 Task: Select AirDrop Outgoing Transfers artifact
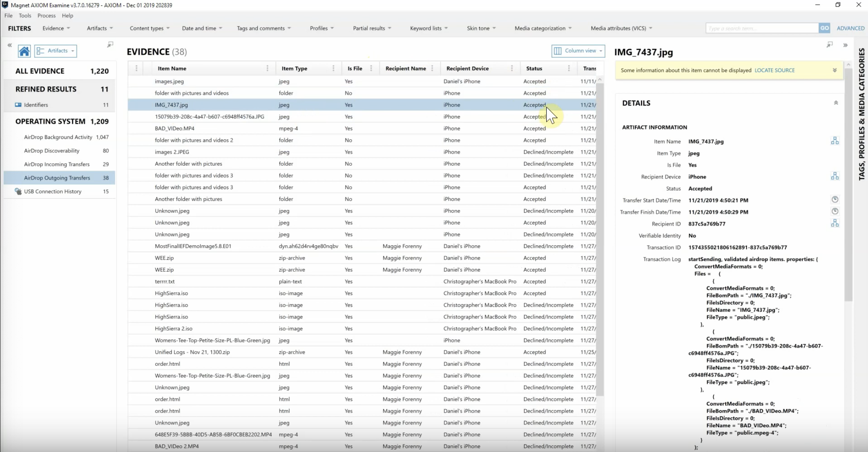59,178
